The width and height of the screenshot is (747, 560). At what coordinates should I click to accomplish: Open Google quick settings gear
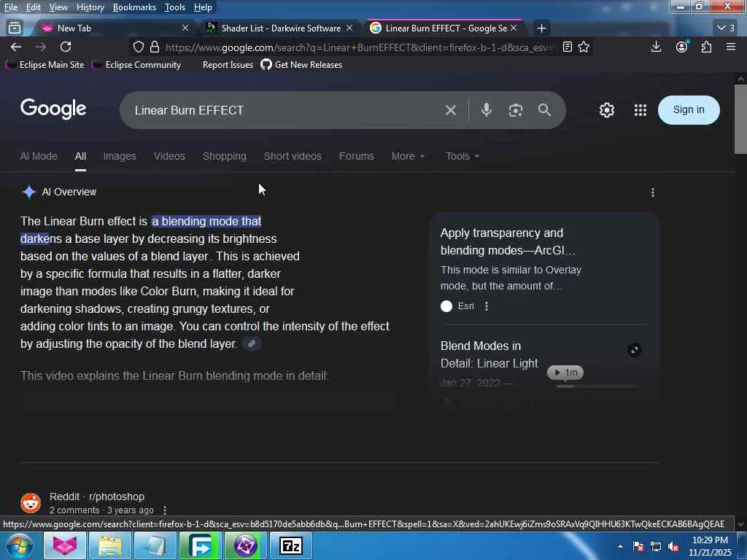606,110
